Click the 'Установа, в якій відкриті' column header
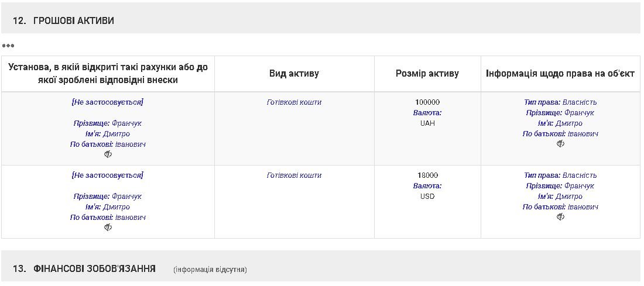Viewport: 644px width, 286px height. (108, 74)
